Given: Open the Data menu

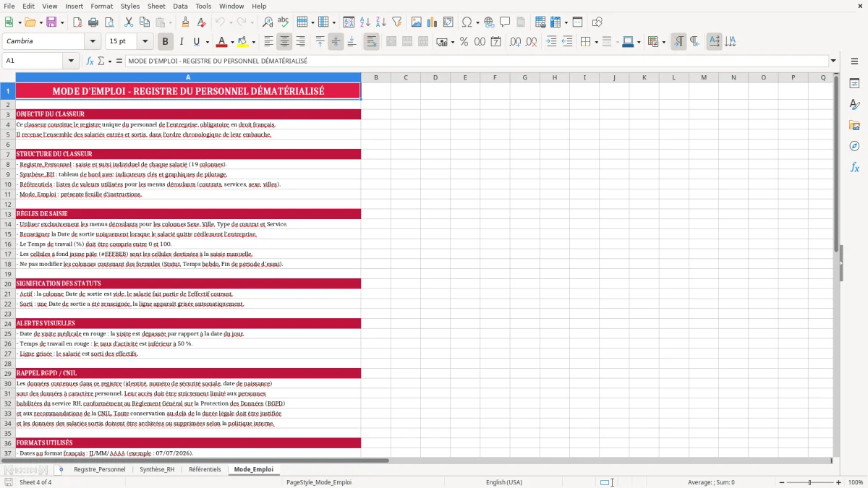Looking at the screenshot, I should click(x=180, y=6).
